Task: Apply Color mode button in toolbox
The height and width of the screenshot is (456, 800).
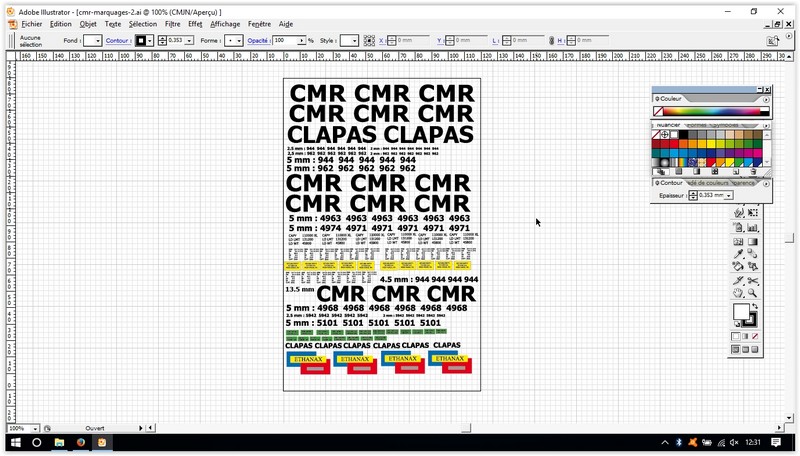Action: coord(736,336)
